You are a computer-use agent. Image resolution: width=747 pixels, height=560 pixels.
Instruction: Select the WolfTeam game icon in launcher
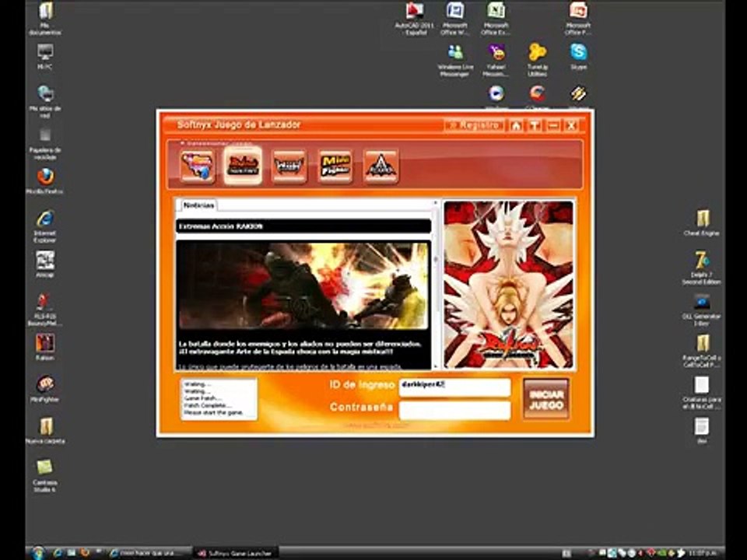tap(289, 166)
